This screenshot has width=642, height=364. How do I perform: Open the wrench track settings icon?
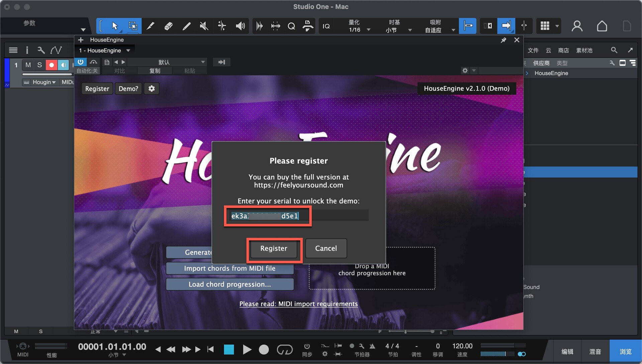pos(41,50)
